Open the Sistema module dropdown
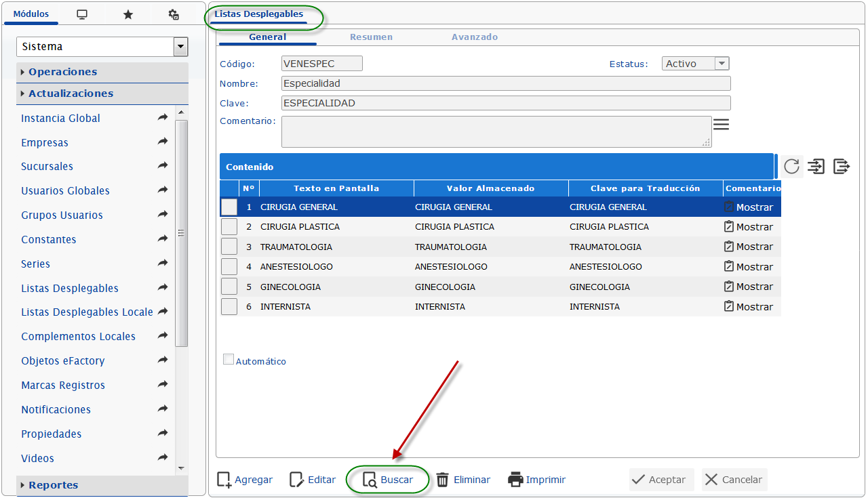This screenshot has width=868, height=498. click(180, 47)
